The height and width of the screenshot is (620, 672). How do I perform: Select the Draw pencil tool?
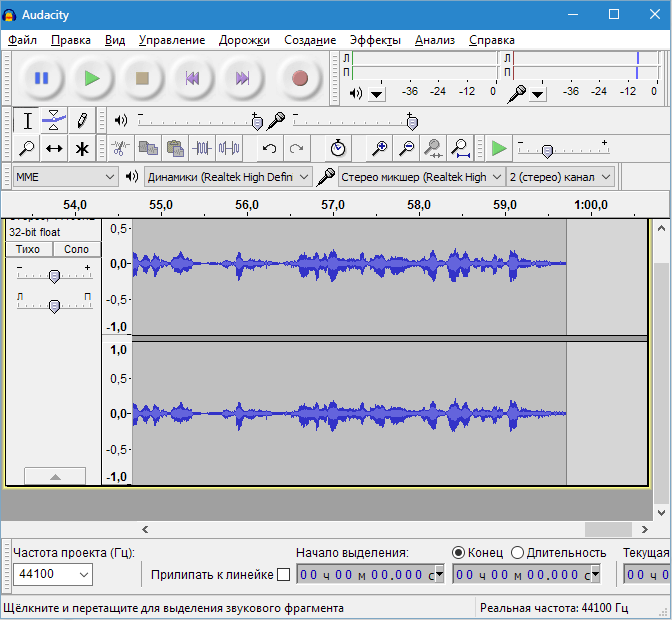[82, 121]
